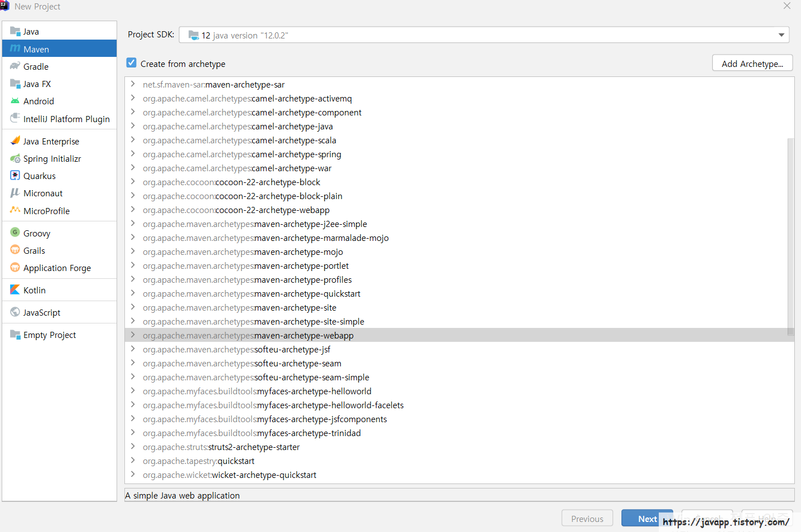Select softeu-archetype-seam row

coord(460,363)
